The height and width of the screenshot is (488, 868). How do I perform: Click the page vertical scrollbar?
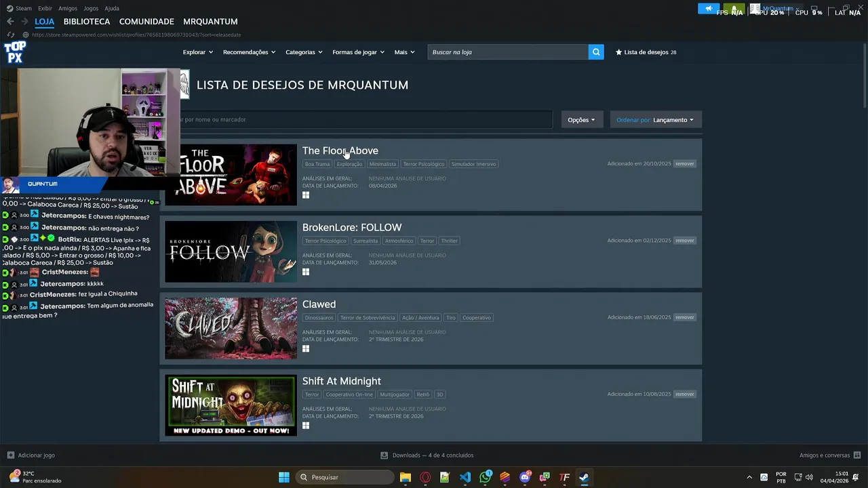865,75
